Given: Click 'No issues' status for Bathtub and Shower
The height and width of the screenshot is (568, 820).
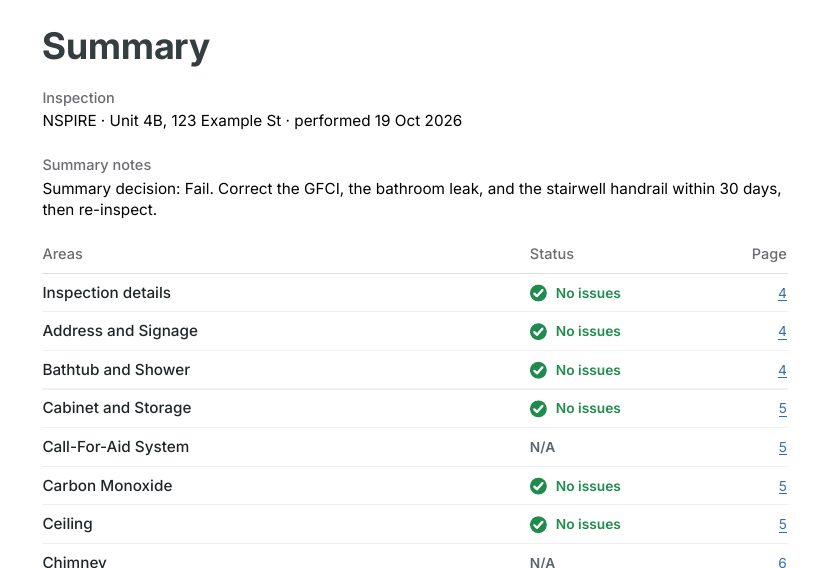Looking at the screenshot, I should coord(588,370).
